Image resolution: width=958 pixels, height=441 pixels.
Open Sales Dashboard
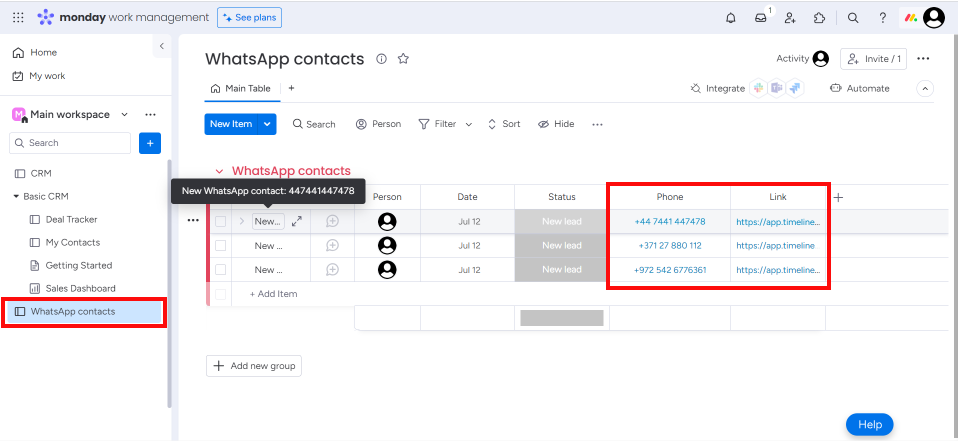point(73,288)
